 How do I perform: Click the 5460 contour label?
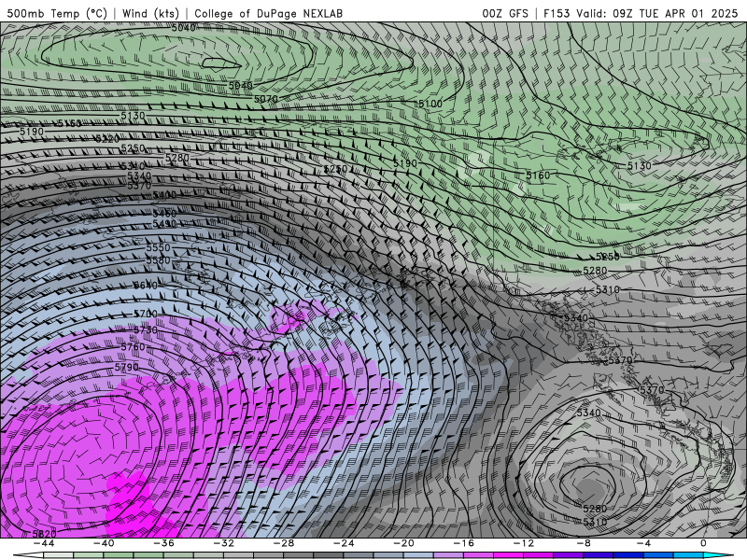click(164, 213)
